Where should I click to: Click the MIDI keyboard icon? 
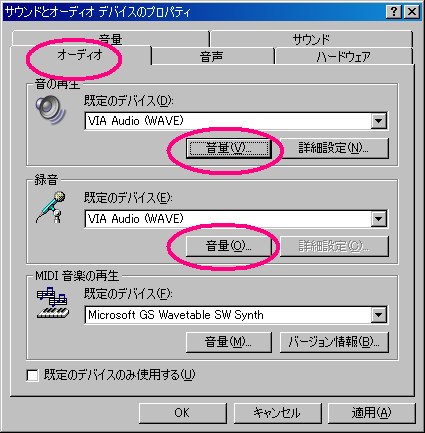click(x=52, y=303)
